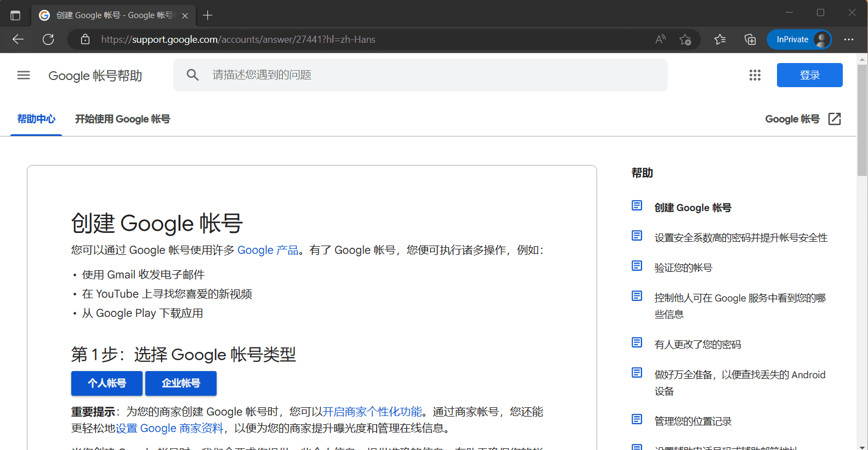Click the 使用 Gmail 收发电子邮件 bullet
Screen dimensions: 868x450
click(143, 275)
